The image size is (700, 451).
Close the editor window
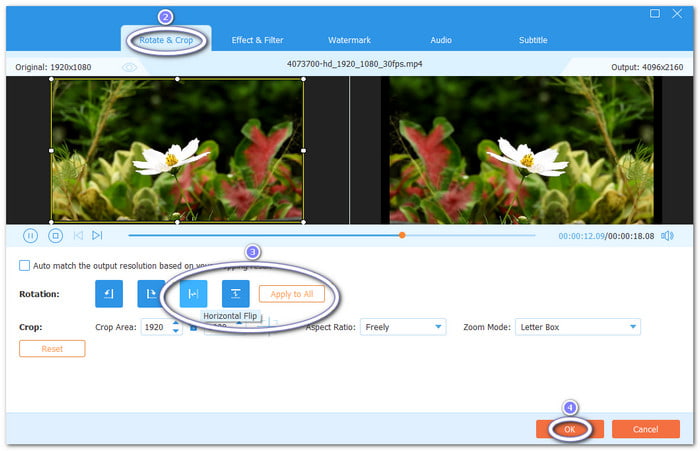tap(677, 13)
